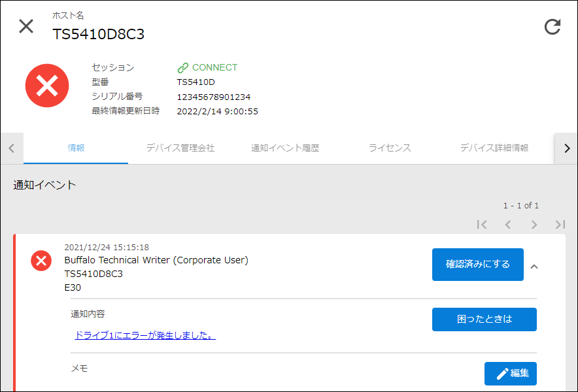Refresh the device information display
This screenshot has width=578, height=392.
coord(552,27)
